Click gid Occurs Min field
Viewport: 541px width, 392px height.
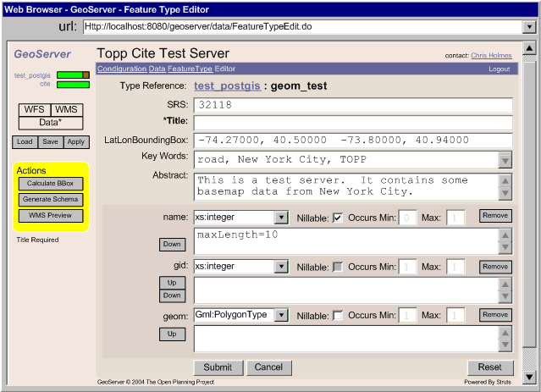click(x=407, y=267)
